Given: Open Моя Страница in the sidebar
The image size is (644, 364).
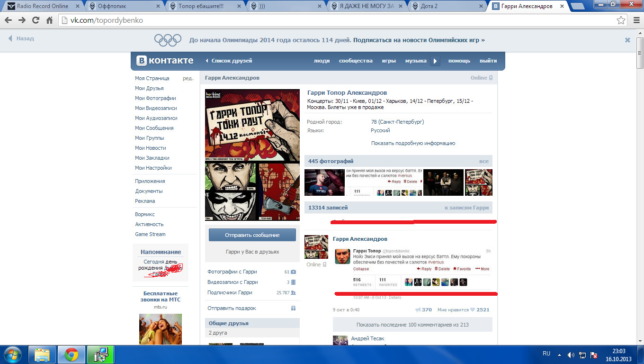Looking at the screenshot, I should coord(152,78).
